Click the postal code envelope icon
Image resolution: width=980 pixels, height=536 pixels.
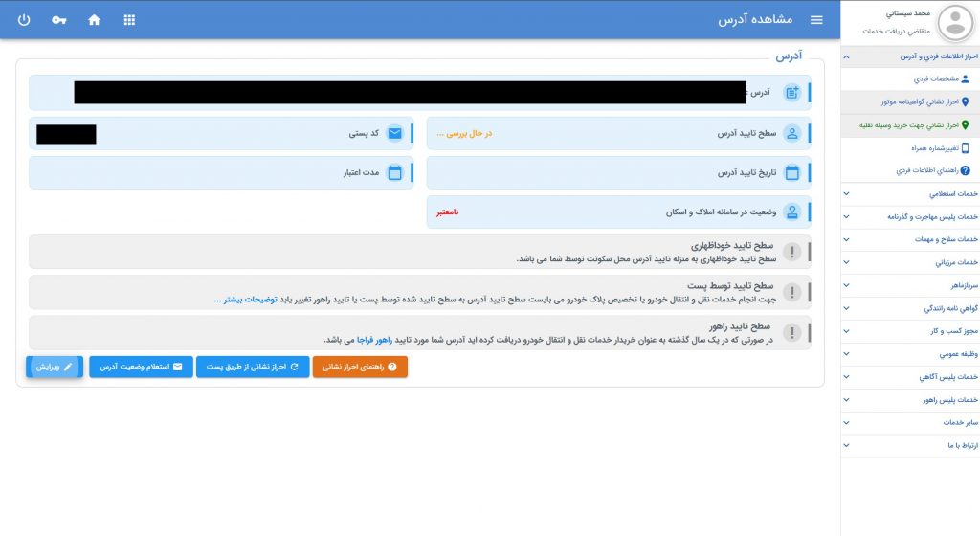(x=395, y=134)
